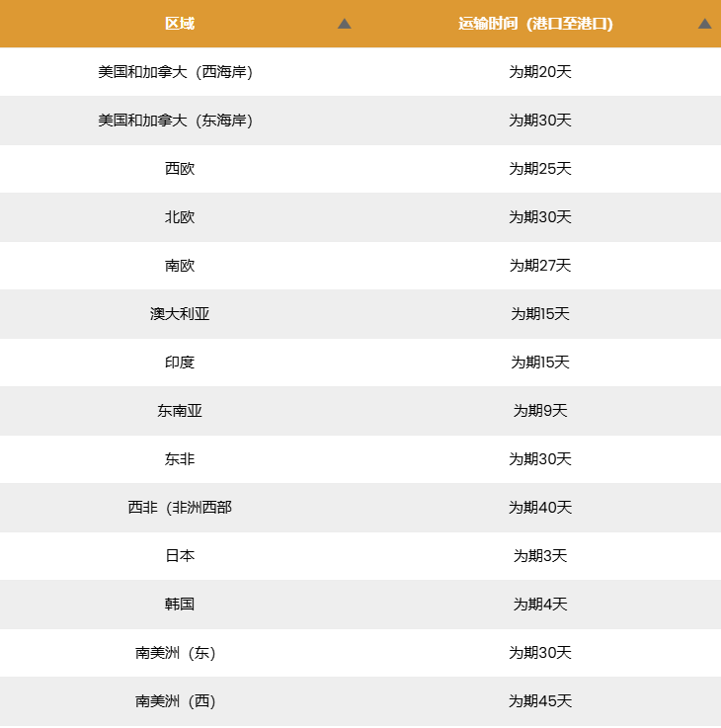Sort by 运输时间 column arrow

coord(705,24)
